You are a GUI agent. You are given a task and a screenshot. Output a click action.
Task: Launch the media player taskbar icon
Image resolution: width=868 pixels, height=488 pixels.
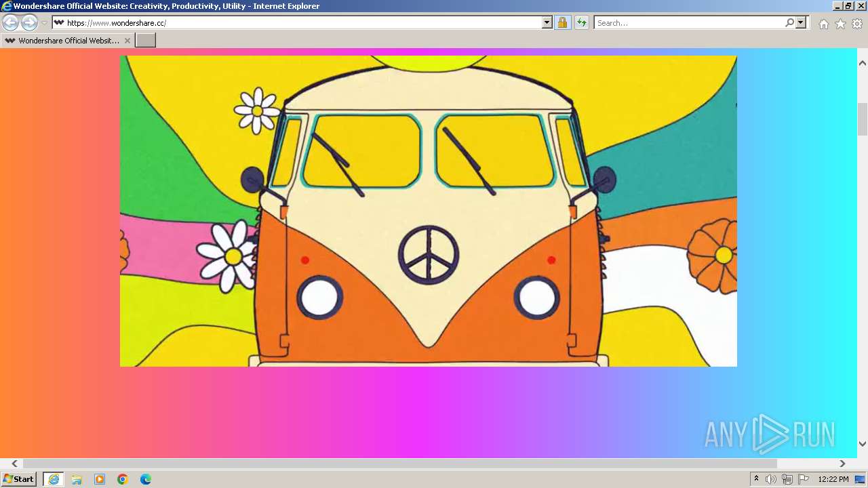[100, 479]
